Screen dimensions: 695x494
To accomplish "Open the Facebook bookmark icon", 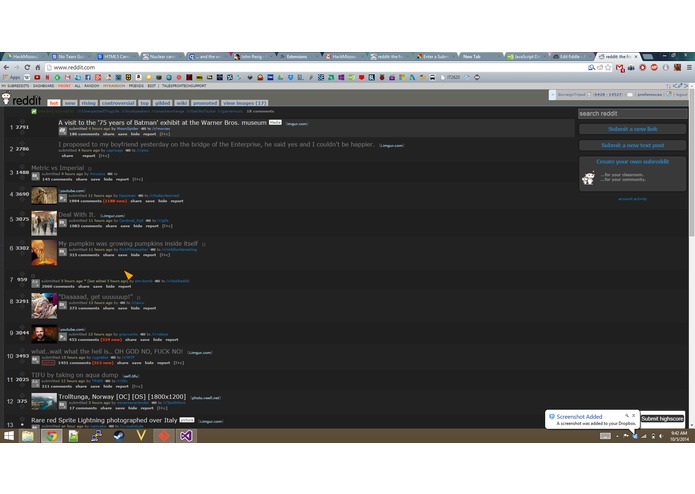I will 88,78.
